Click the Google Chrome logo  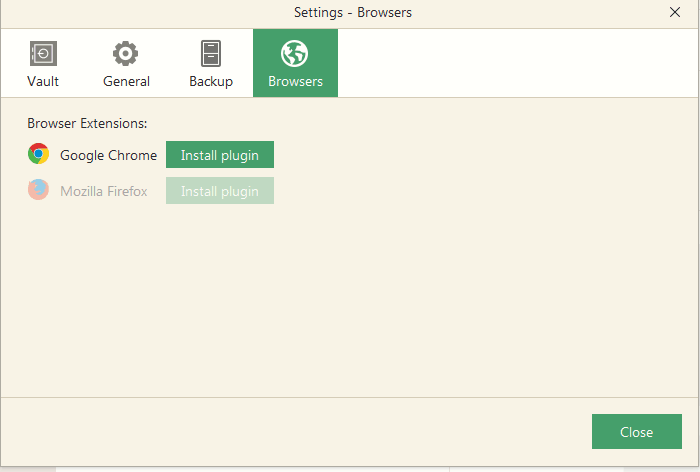pos(38,154)
